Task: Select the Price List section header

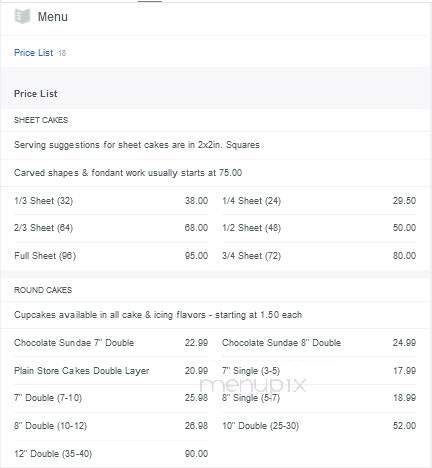Action: click(x=36, y=94)
